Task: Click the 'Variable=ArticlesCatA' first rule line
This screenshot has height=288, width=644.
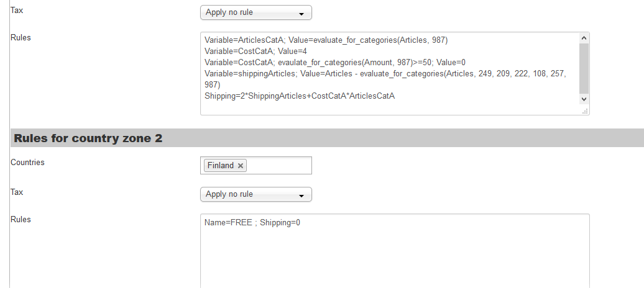Action: point(326,40)
